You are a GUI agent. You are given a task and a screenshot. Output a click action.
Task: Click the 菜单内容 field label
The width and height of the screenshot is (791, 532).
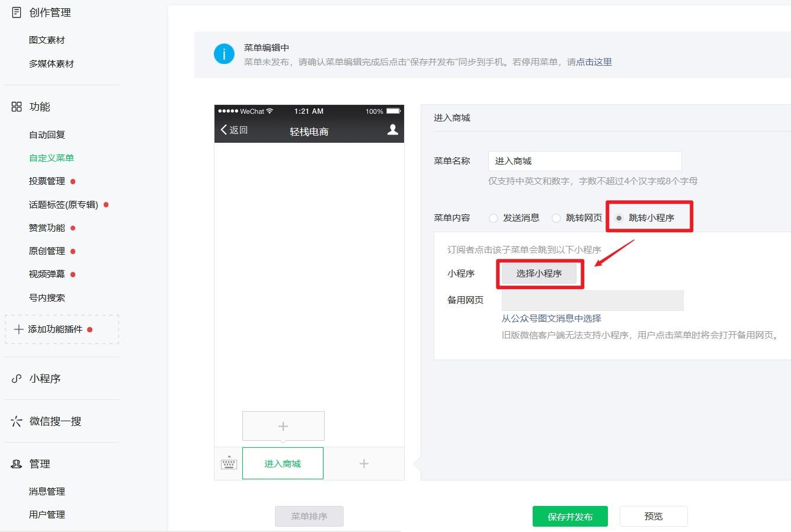pyautogui.click(x=452, y=218)
